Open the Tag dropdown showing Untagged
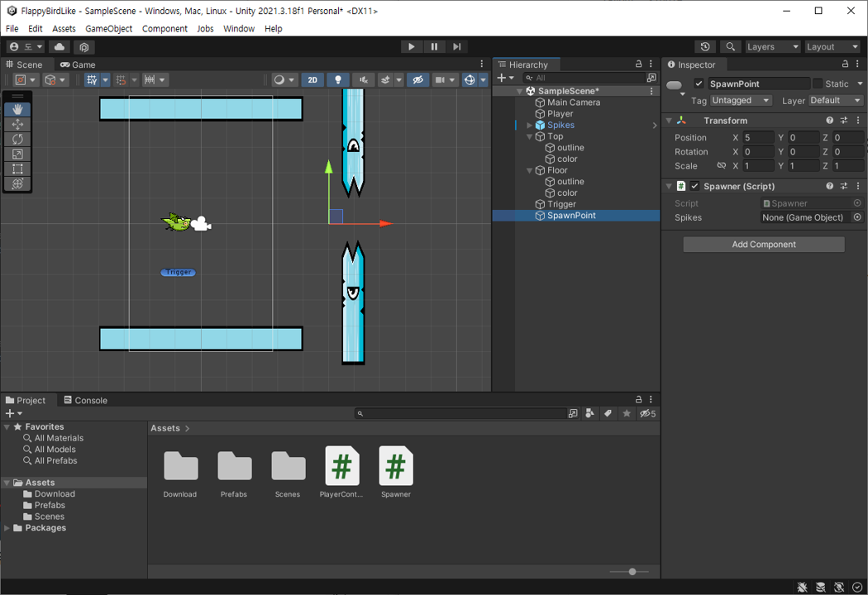 pyautogui.click(x=741, y=100)
